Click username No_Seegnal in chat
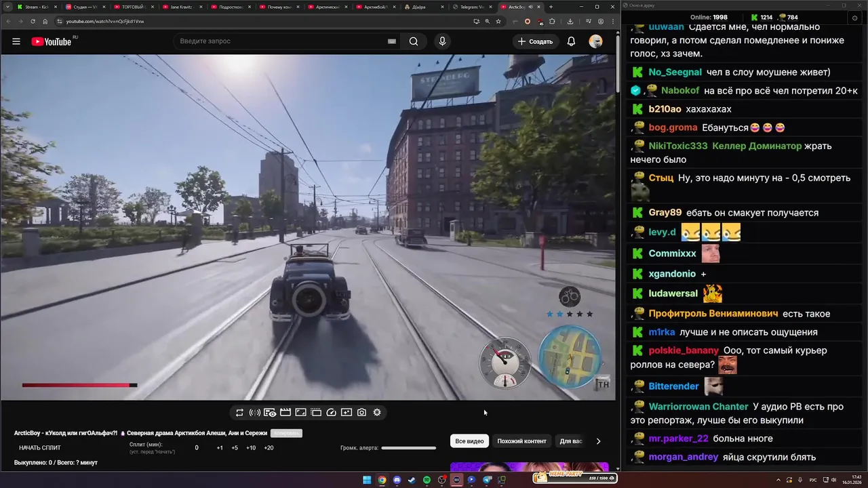868x488 pixels. click(675, 72)
